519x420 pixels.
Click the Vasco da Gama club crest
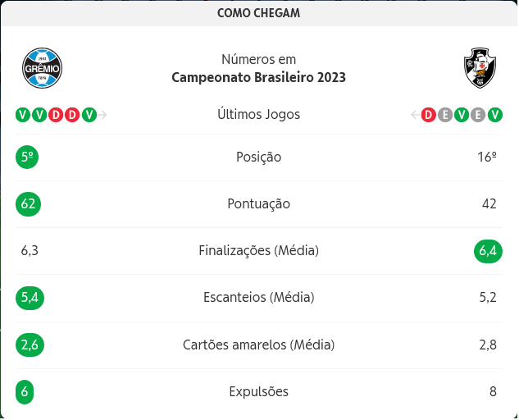pos(480,68)
